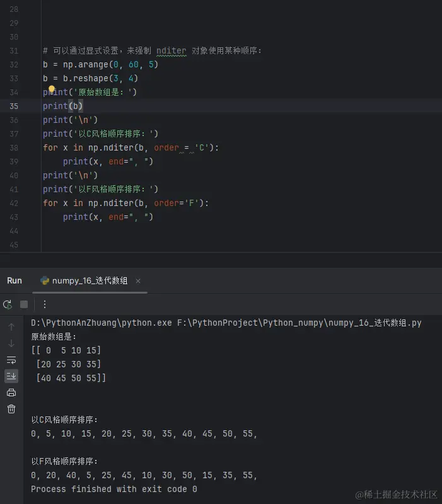Rerun the numpy_16 script
Viewport: 442px width, 504px height.
click(x=8, y=304)
